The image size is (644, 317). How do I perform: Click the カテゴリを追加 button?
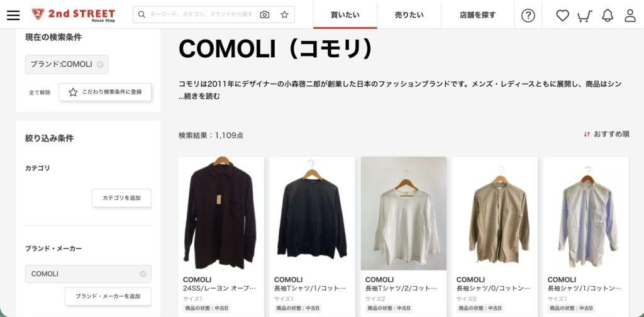tap(121, 198)
